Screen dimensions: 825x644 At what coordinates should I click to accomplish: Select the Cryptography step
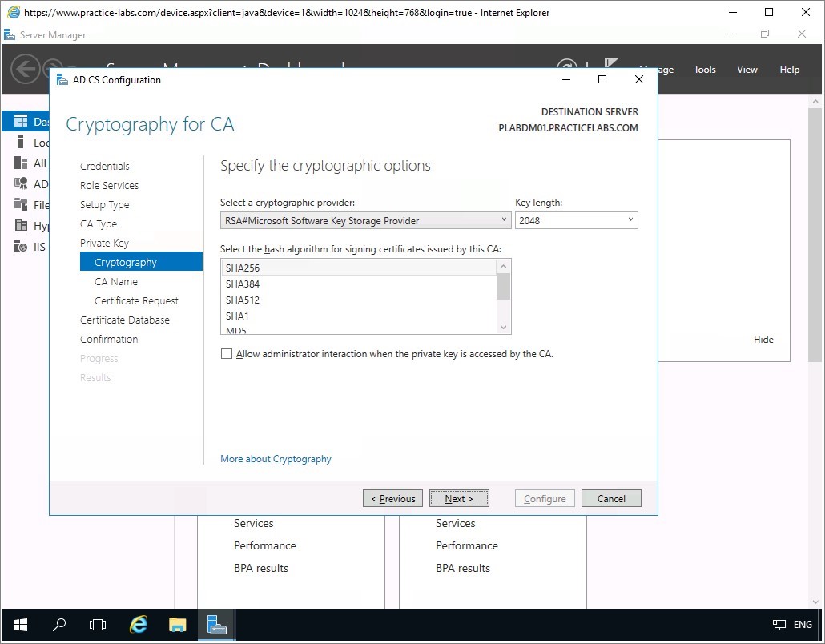click(x=141, y=261)
